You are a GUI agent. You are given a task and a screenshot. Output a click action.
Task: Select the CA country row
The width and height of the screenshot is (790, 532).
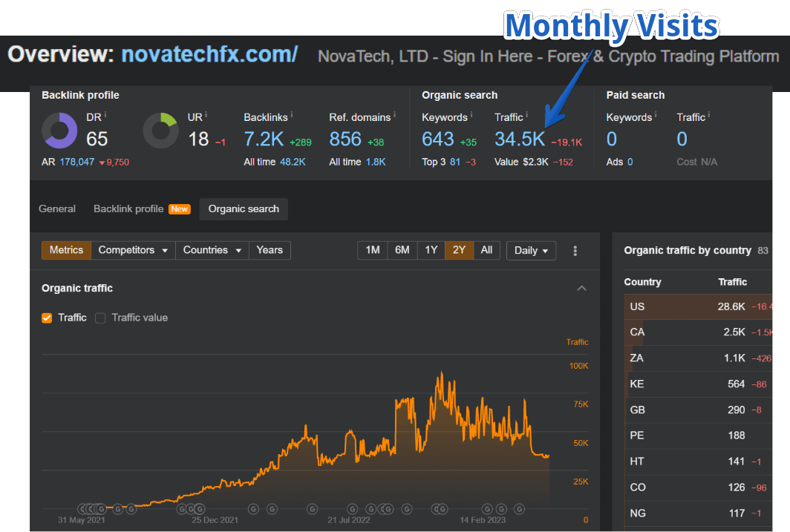pos(698,332)
